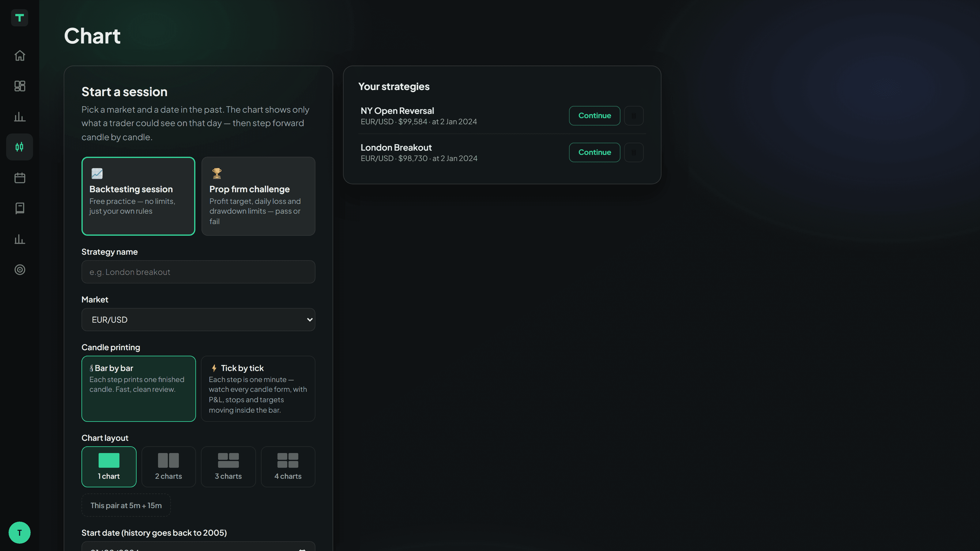The width and height of the screenshot is (980, 551).
Task: Open the Home page from sidebar
Action: pos(19,55)
